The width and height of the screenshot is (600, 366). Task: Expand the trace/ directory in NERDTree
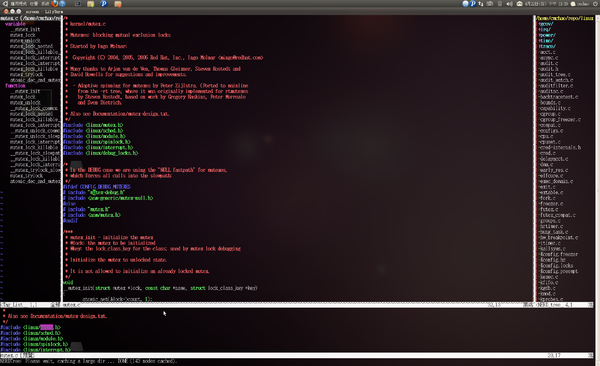[x=547, y=46]
